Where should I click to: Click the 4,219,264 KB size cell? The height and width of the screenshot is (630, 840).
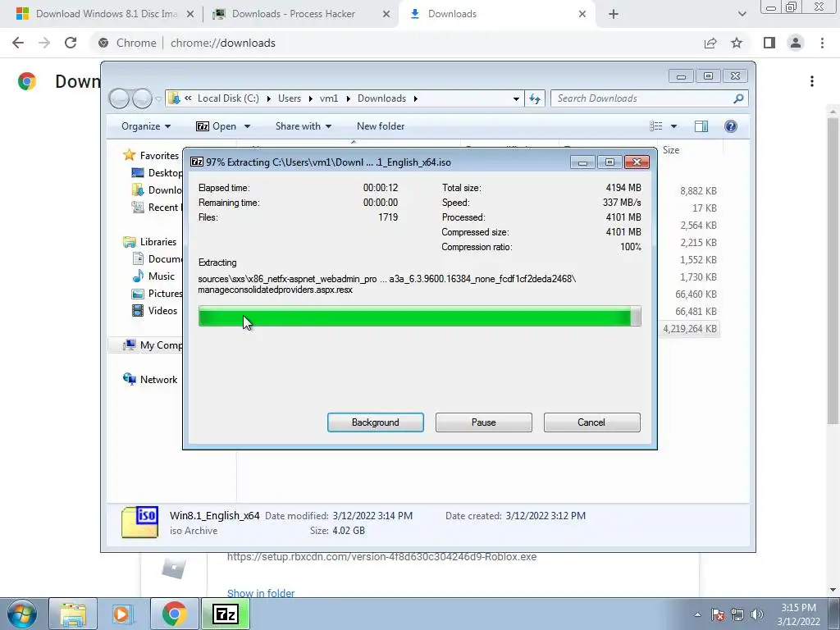click(690, 329)
